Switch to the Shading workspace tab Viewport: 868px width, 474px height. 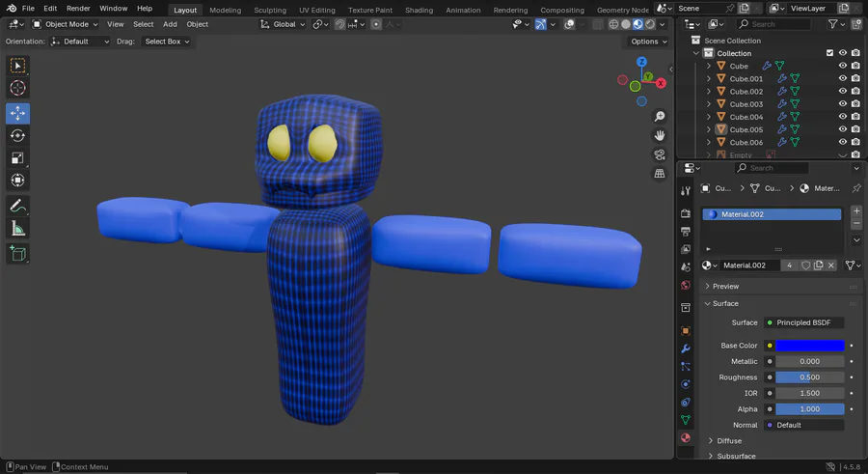(x=420, y=10)
